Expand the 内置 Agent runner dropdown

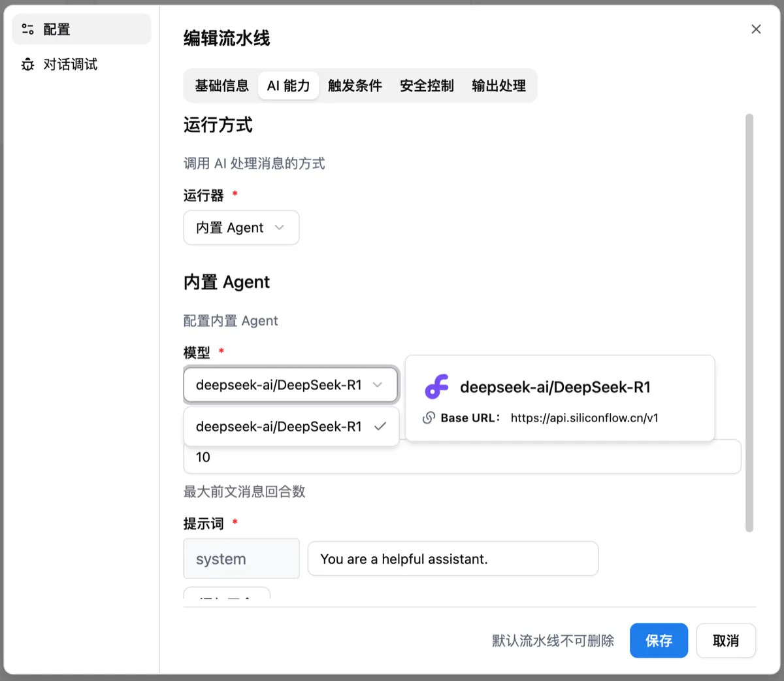coord(241,227)
